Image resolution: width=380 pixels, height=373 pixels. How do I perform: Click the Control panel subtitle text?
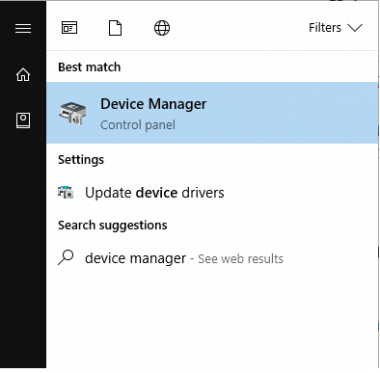coord(138,125)
